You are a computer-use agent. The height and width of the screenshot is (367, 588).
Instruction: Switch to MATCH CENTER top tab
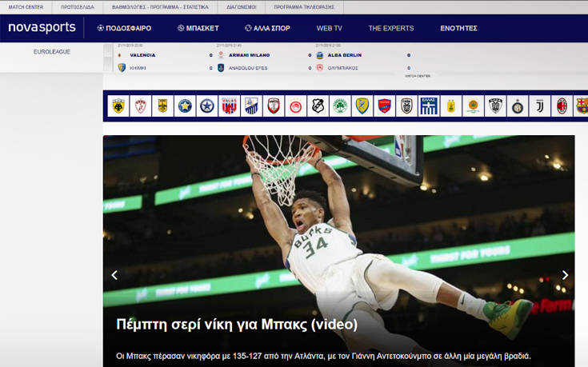tap(26, 7)
